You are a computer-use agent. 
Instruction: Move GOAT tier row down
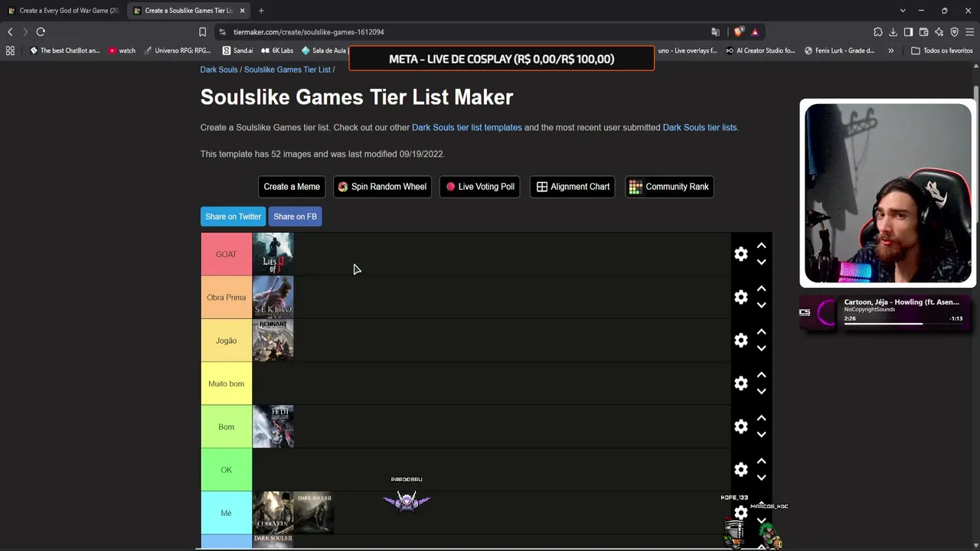[761, 262]
